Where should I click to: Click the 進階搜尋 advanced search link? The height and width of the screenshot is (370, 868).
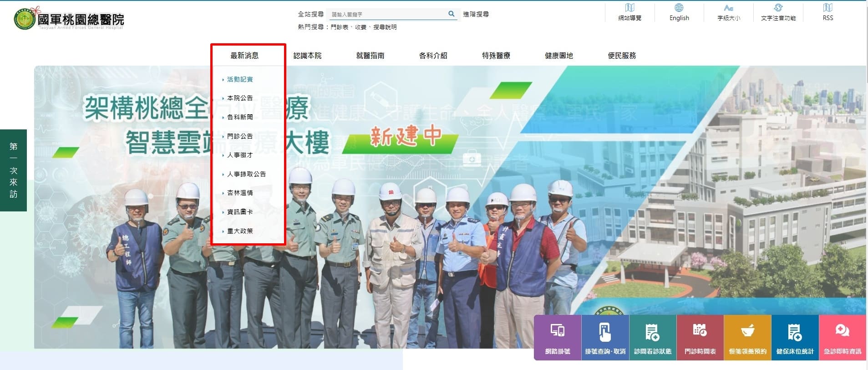[476, 14]
